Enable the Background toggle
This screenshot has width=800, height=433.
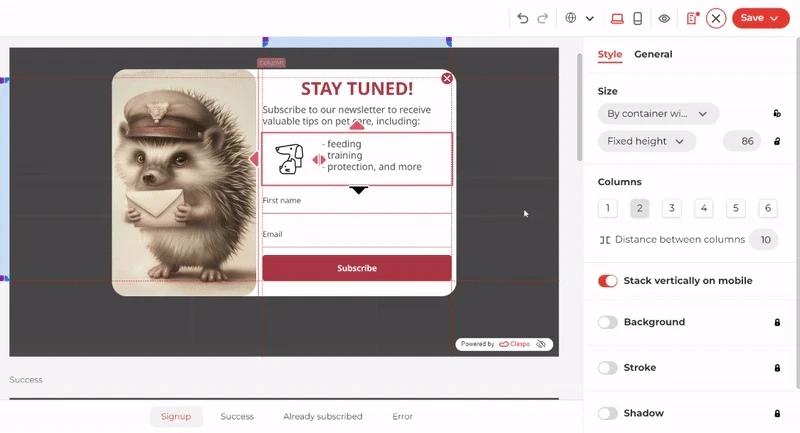coord(608,322)
